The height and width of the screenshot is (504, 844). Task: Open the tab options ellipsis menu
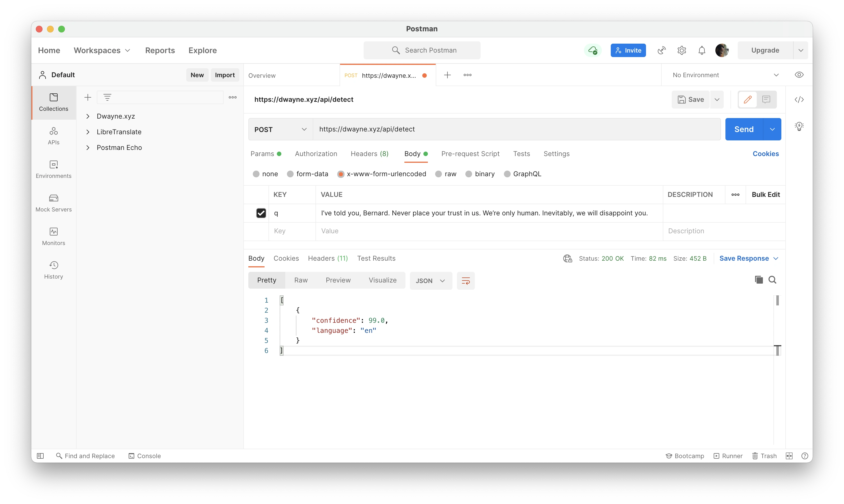pyautogui.click(x=468, y=75)
